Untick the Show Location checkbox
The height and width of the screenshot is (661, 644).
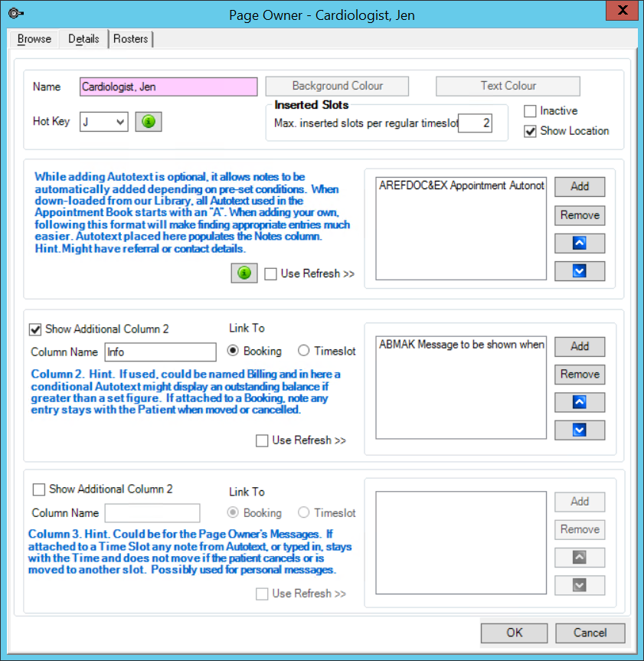tap(530, 131)
